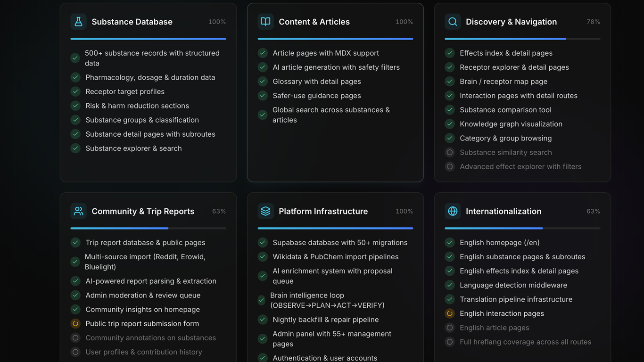Screen dimensions: 644x362
Task: Toggle the pending circle beside Substance similarity search
Action: pyautogui.click(x=450, y=152)
